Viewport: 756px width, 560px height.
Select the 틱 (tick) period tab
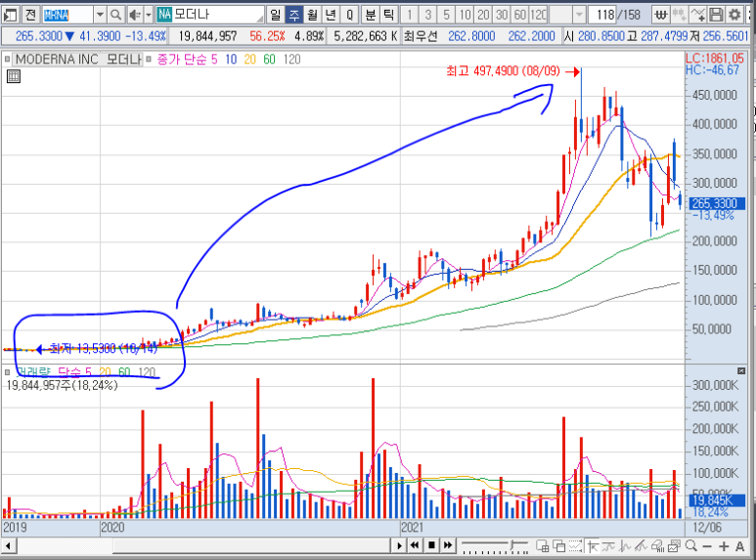point(388,15)
